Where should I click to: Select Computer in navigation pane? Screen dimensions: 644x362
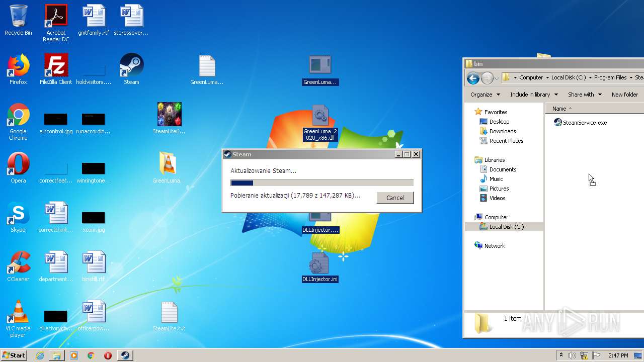pyautogui.click(x=496, y=217)
